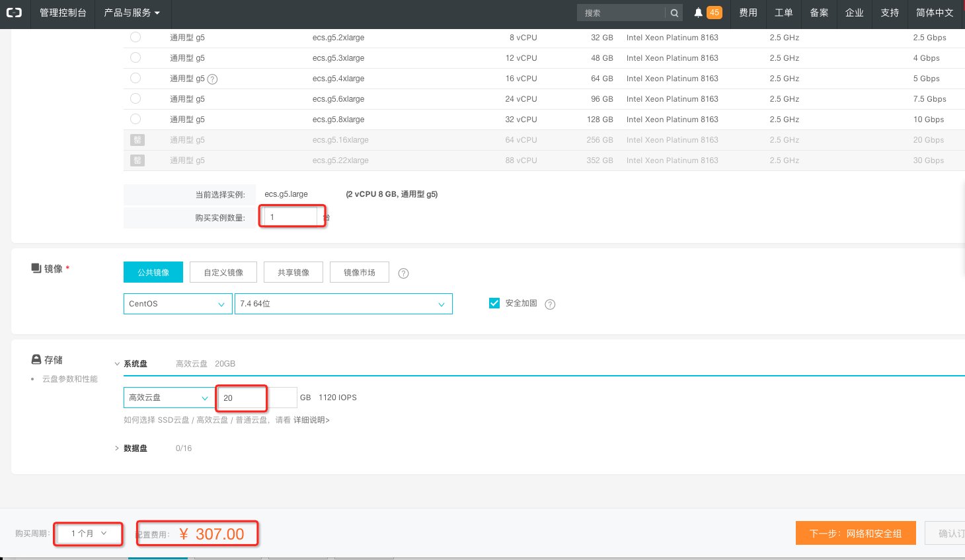Viewport: 965px width, 560px height.
Task: Select radio for ecs.g5.3xlarge
Action: 135,57
